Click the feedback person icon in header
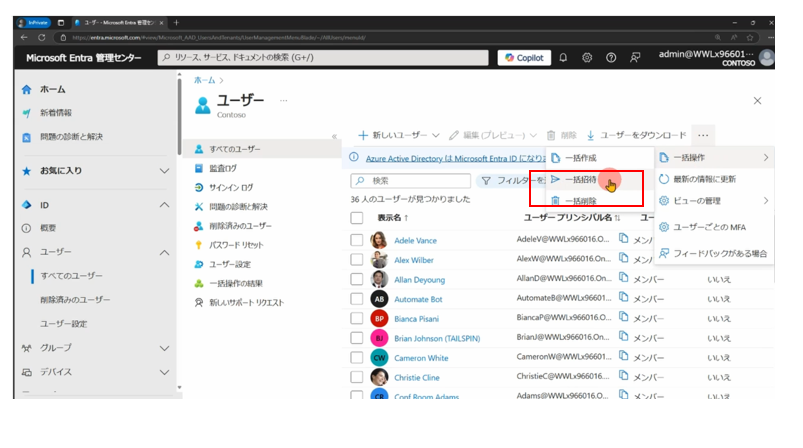 (x=634, y=58)
